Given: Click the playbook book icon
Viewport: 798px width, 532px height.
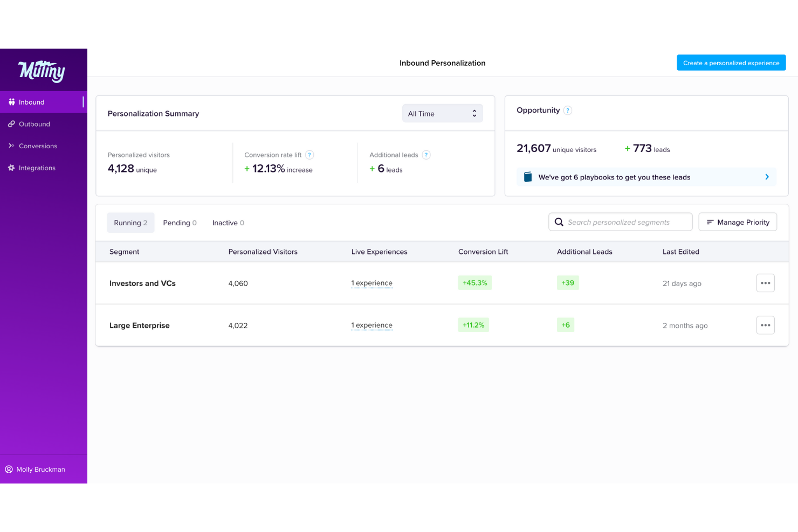Looking at the screenshot, I should pos(528,177).
